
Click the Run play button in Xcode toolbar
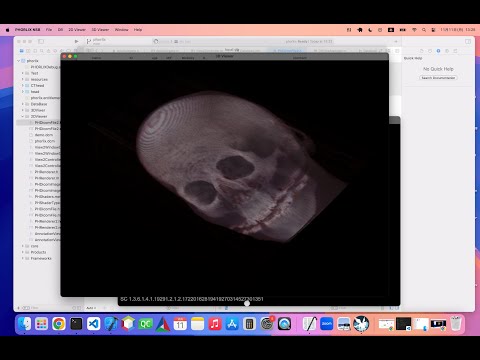(x=77, y=41)
